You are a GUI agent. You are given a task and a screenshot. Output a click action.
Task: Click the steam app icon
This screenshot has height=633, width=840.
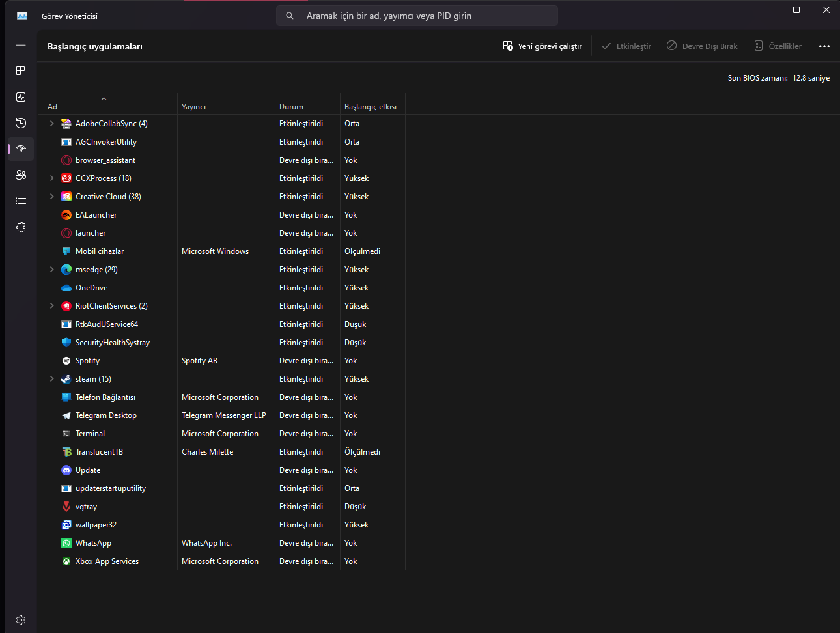[x=66, y=379]
